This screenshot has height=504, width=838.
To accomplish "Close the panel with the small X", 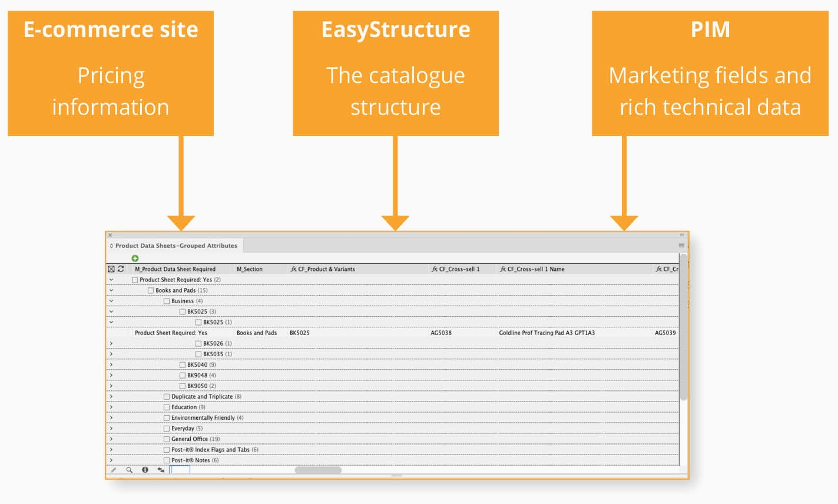I will coord(110,235).
